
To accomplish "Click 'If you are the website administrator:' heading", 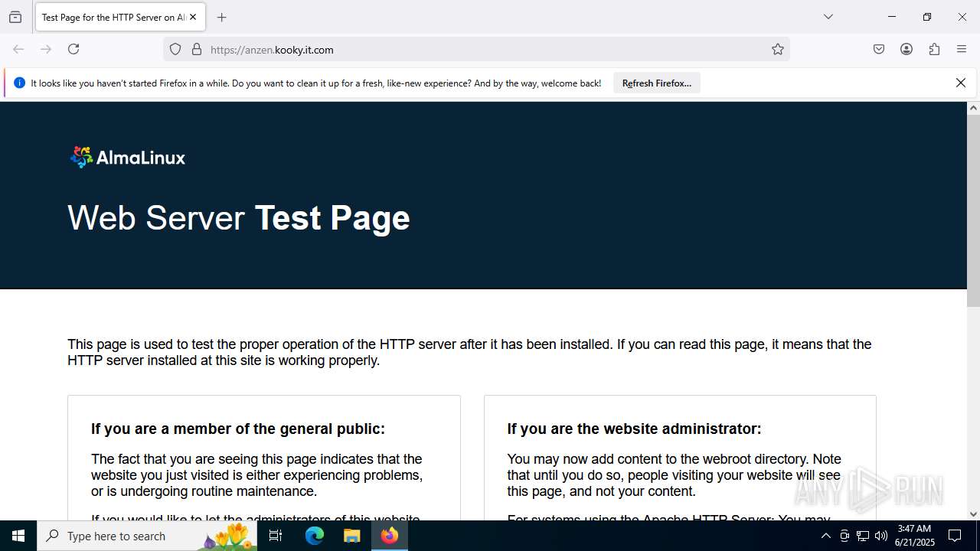I will point(634,429).
